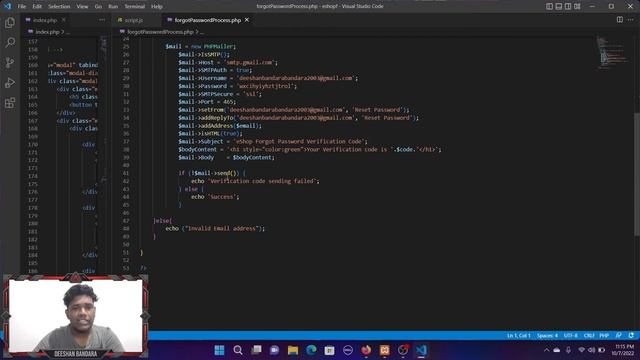Change CRLF end of line sequence
The width and height of the screenshot is (640, 360).
point(589,335)
